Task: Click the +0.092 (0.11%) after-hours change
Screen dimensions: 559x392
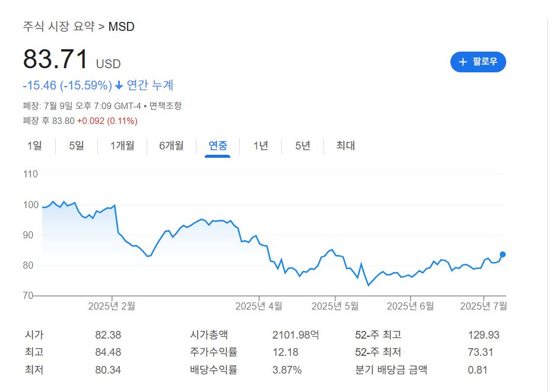Action: (x=107, y=121)
